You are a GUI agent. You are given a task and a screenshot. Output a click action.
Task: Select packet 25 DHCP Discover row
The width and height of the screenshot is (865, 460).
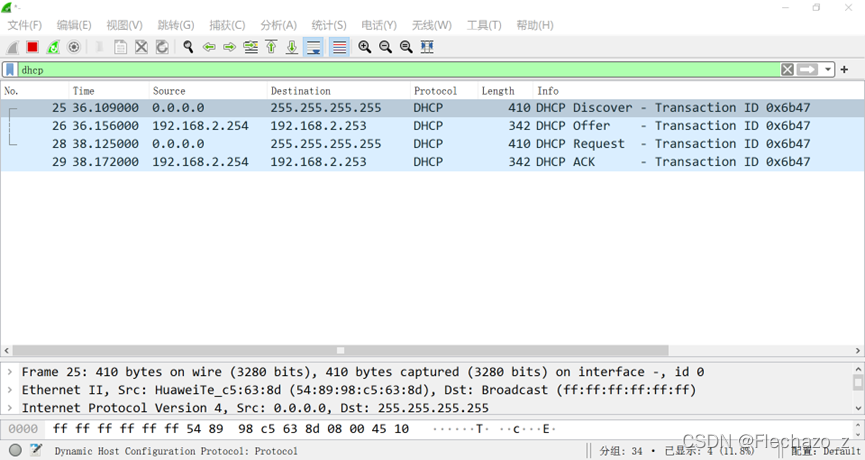(432, 108)
